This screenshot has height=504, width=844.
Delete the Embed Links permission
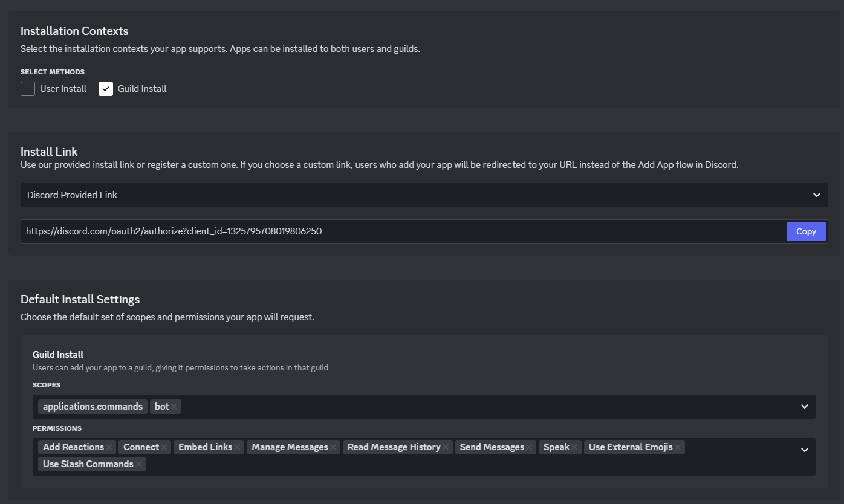pyautogui.click(x=238, y=447)
